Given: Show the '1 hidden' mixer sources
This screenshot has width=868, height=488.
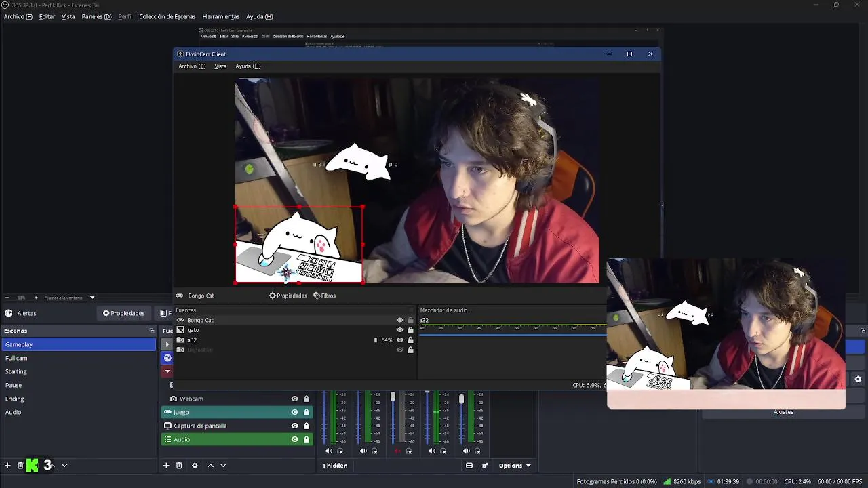Looking at the screenshot, I should pos(335,466).
